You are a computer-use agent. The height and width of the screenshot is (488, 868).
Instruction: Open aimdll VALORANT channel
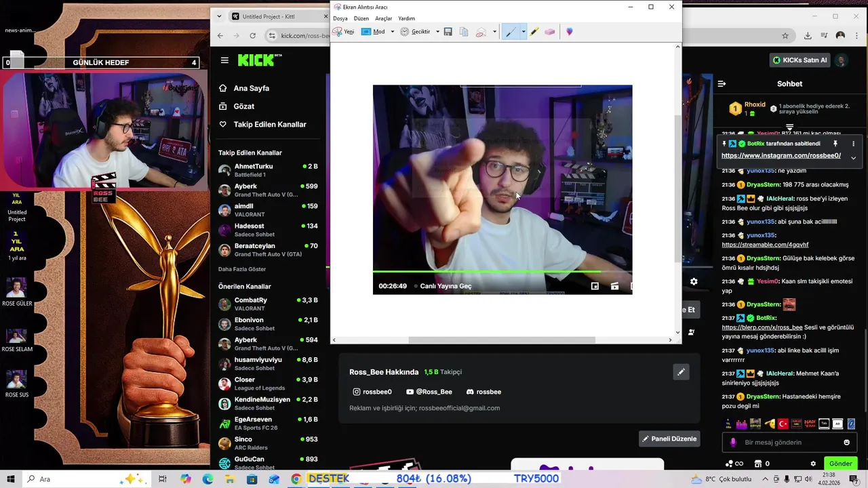[x=268, y=210]
